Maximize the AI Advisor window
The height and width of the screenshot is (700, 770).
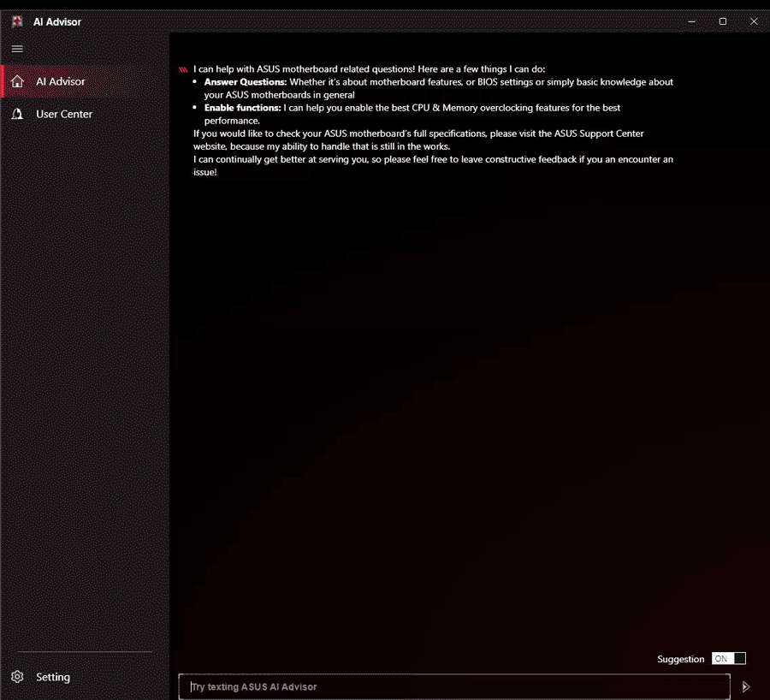[x=722, y=21]
